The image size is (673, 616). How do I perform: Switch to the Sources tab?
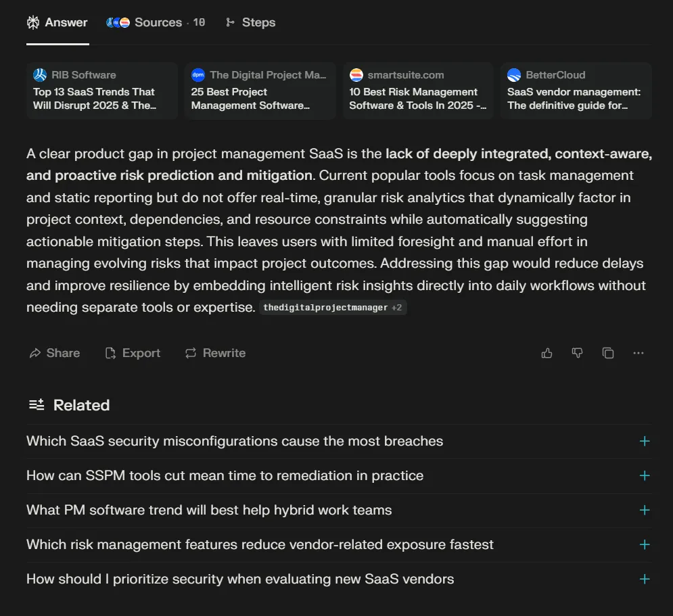[156, 22]
